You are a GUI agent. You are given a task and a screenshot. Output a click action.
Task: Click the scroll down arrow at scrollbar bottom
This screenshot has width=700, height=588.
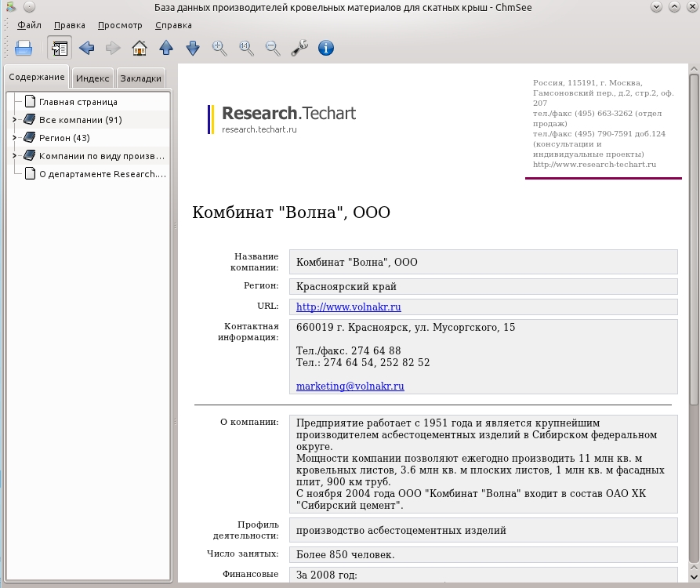(x=694, y=577)
